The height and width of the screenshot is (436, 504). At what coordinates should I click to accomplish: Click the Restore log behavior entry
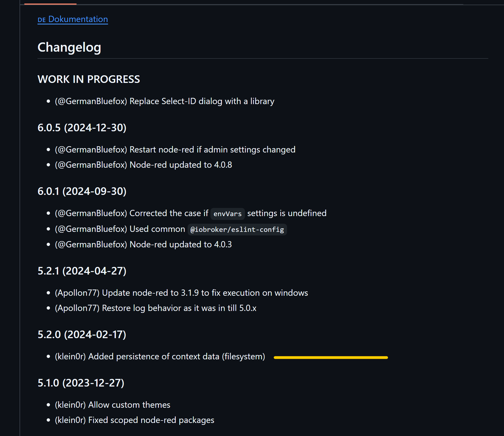point(156,308)
